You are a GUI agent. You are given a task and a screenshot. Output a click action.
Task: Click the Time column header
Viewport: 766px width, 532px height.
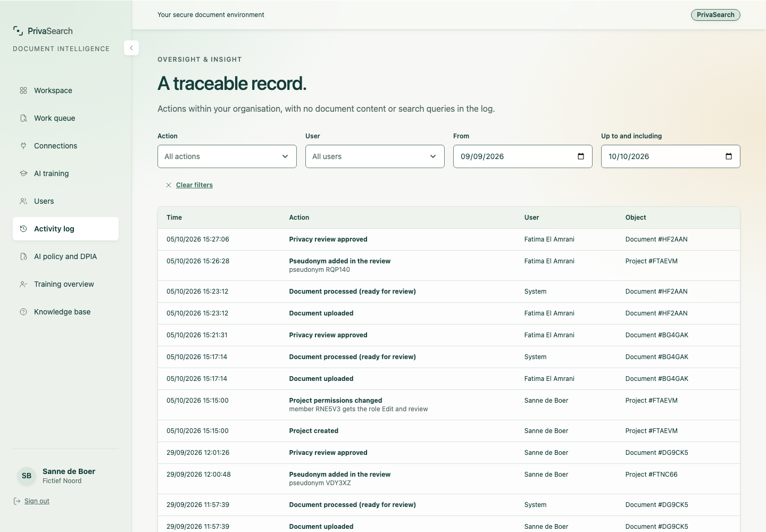[174, 218]
